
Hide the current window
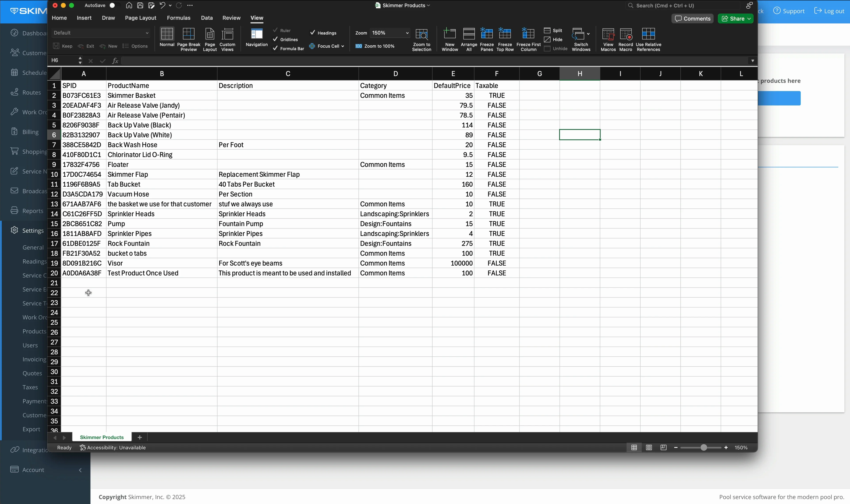coord(553,40)
